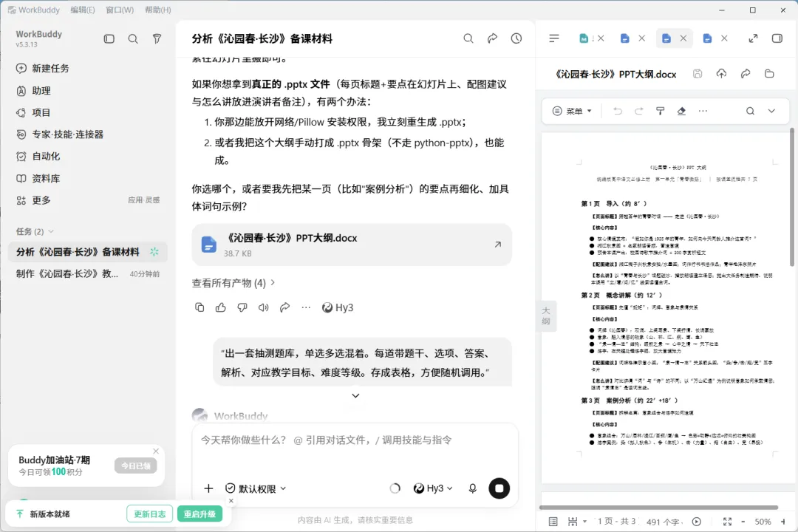Screen dimensions: 798x532
Task: Start voice input with microphone
Action: pyautogui.click(x=472, y=488)
